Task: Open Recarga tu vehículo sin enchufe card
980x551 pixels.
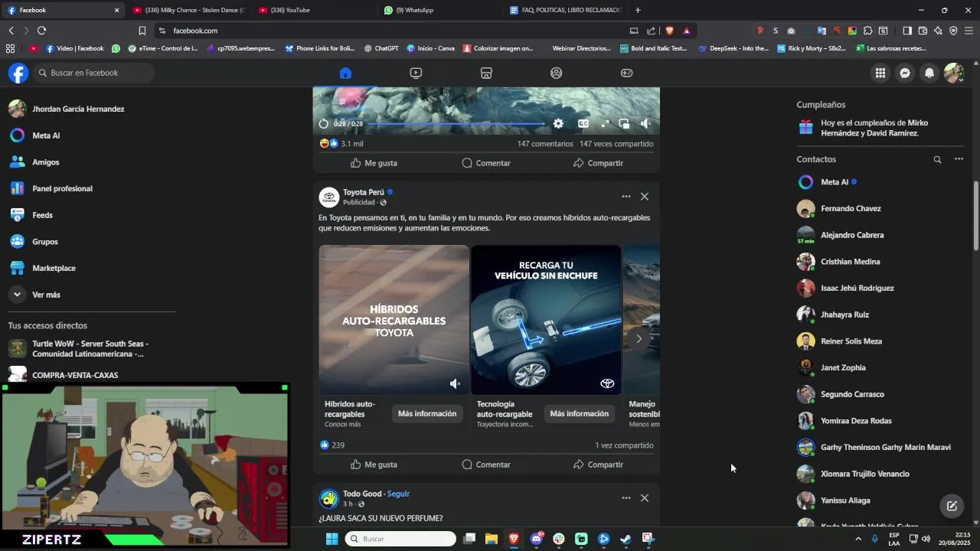Action: (x=546, y=320)
